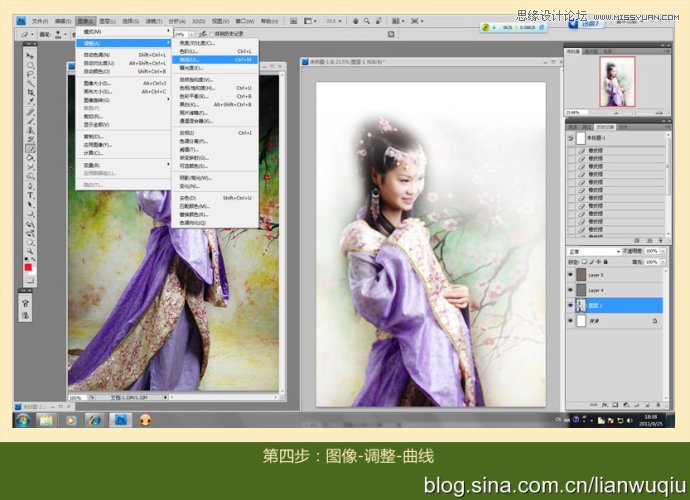Click the Photoshop icon in Windows taskbar
690x500 pixels.
click(x=121, y=420)
